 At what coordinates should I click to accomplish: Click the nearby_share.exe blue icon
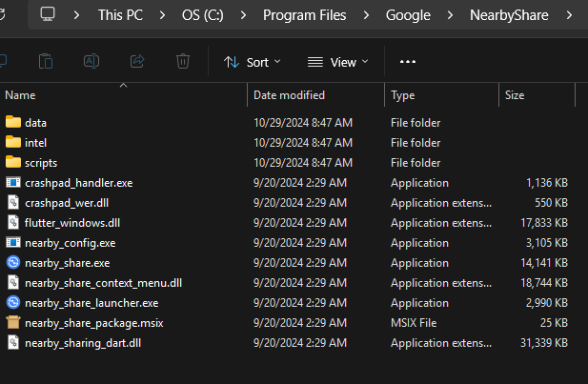pos(13,262)
